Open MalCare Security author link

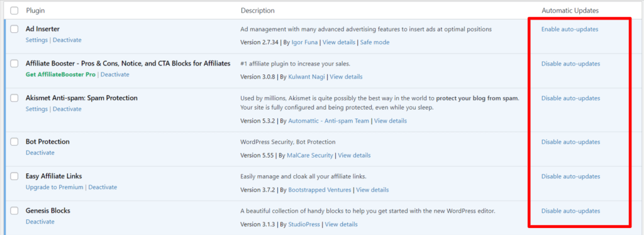tap(311, 156)
